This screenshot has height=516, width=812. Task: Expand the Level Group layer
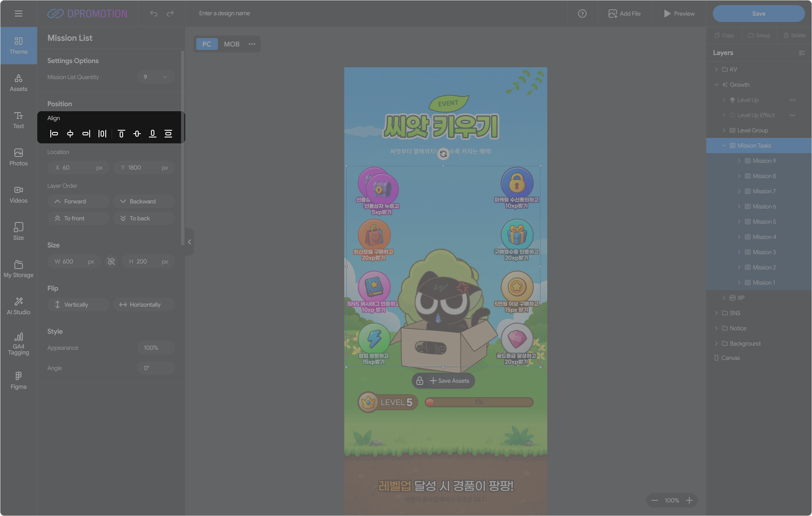click(x=724, y=130)
